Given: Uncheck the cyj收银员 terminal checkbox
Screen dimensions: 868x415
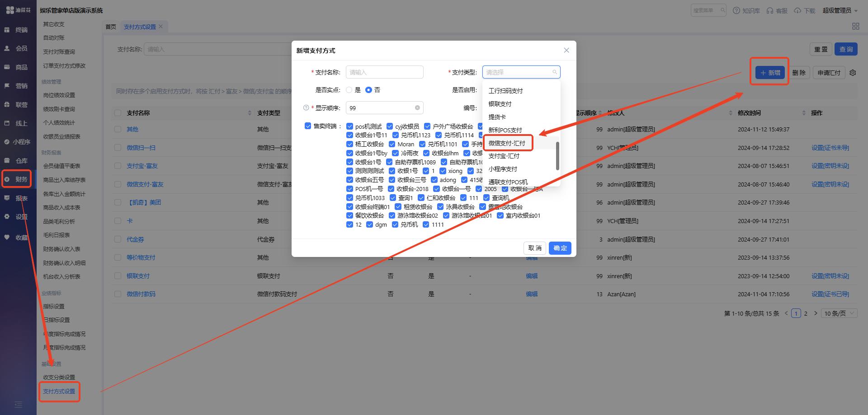Looking at the screenshot, I should (390, 126).
